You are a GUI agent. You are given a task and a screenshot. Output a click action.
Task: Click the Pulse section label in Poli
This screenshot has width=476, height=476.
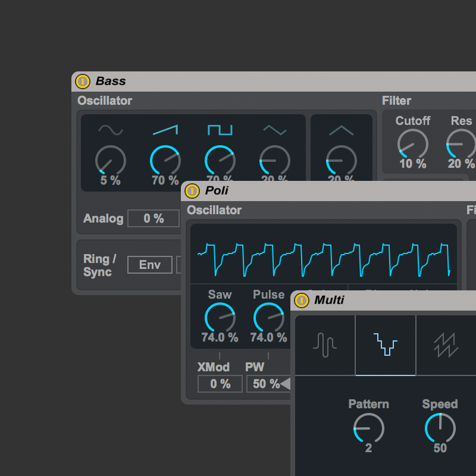(x=268, y=295)
